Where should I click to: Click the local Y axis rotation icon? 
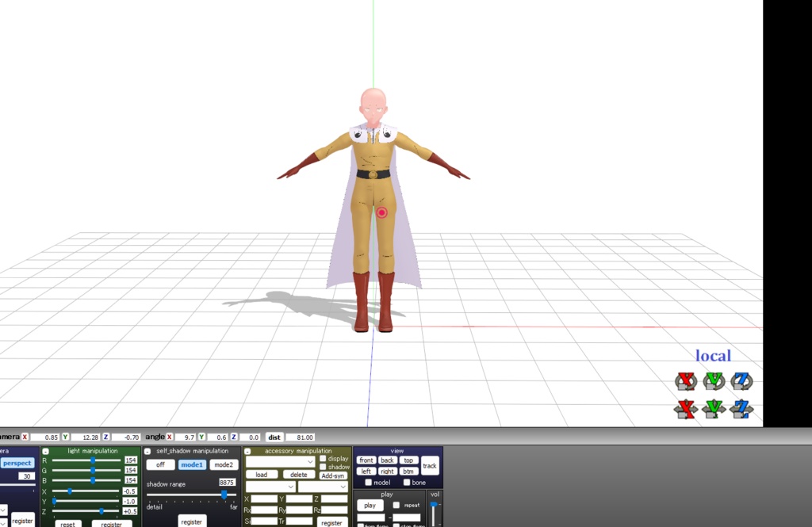[x=714, y=381]
